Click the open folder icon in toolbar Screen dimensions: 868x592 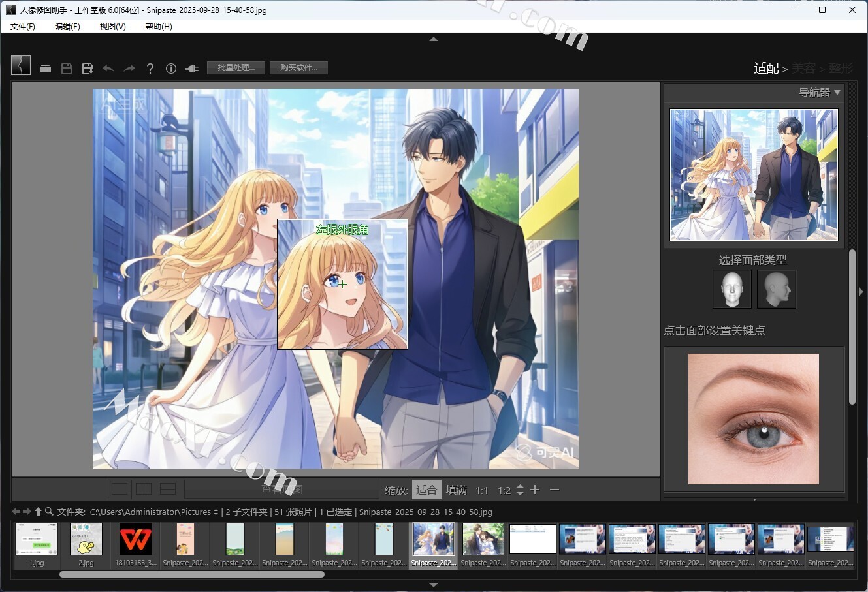pos(46,69)
